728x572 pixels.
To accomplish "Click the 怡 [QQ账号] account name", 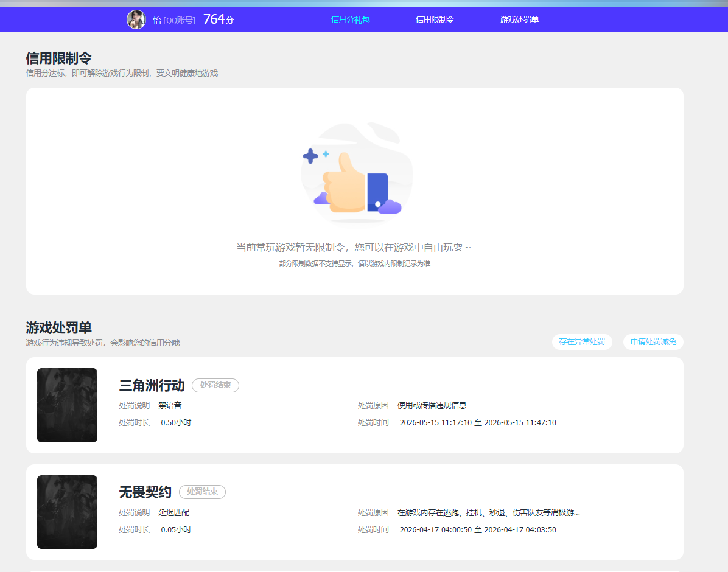I will [174, 20].
